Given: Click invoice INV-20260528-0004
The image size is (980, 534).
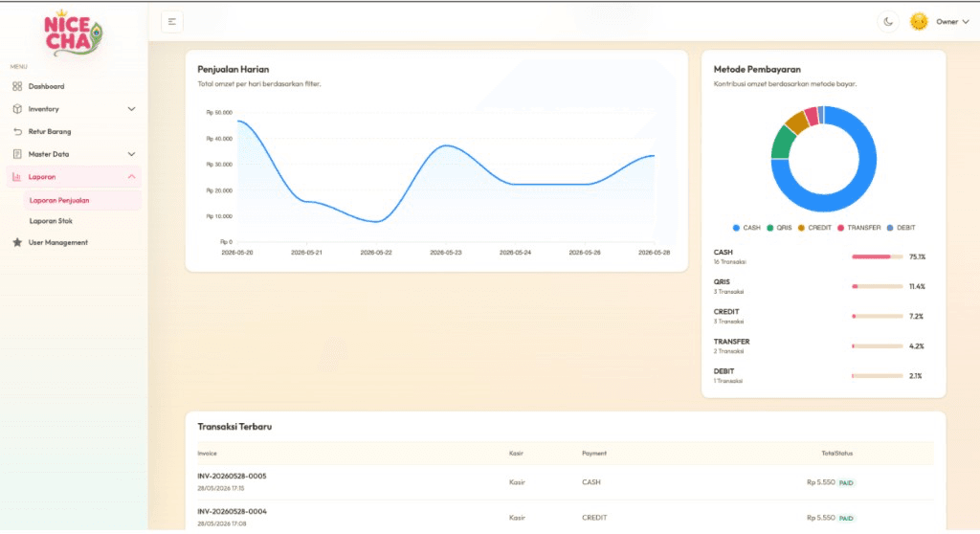Looking at the screenshot, I should point(232,511).
